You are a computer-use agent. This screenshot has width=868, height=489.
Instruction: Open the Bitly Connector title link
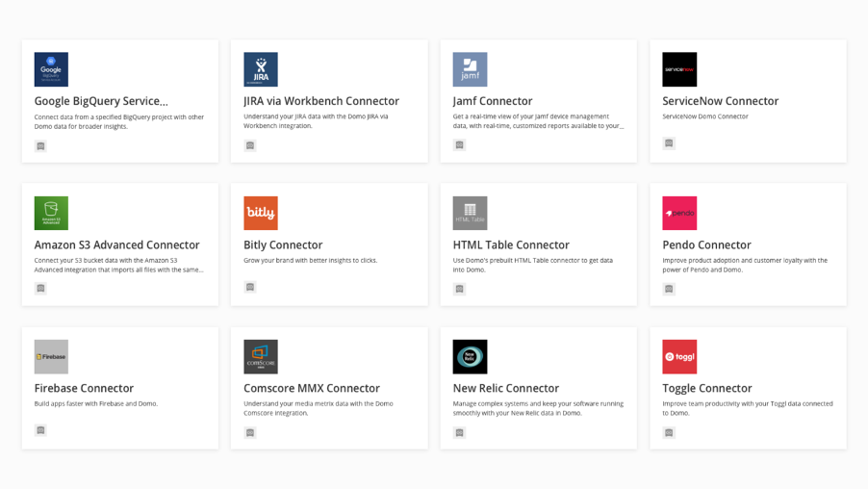tap(283, 244)
